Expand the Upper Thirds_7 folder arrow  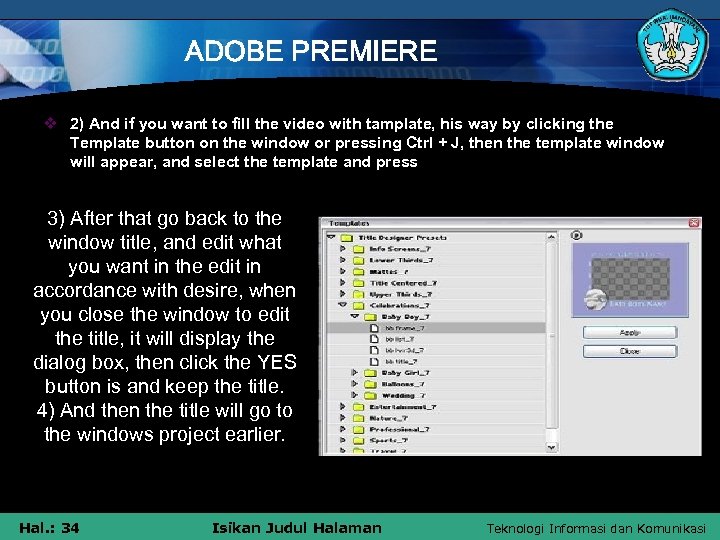coord(343,294)
